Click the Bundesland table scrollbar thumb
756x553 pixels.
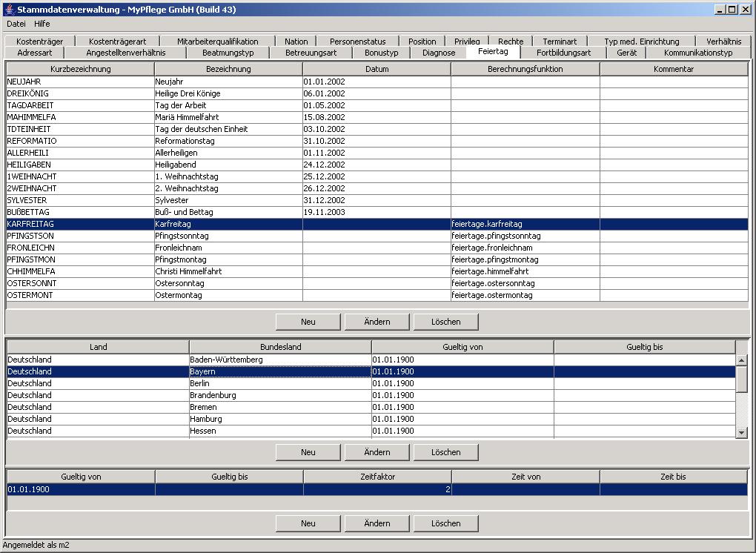[741, 379]
